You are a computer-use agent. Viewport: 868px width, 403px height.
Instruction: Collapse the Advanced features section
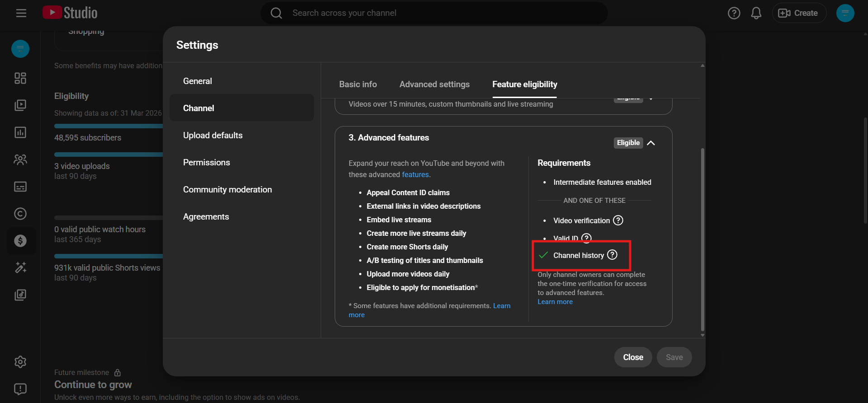pos(651,143)
